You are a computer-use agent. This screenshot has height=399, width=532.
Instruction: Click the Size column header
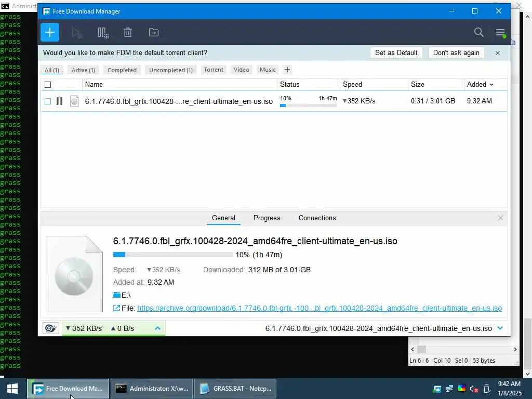(436, 85)
